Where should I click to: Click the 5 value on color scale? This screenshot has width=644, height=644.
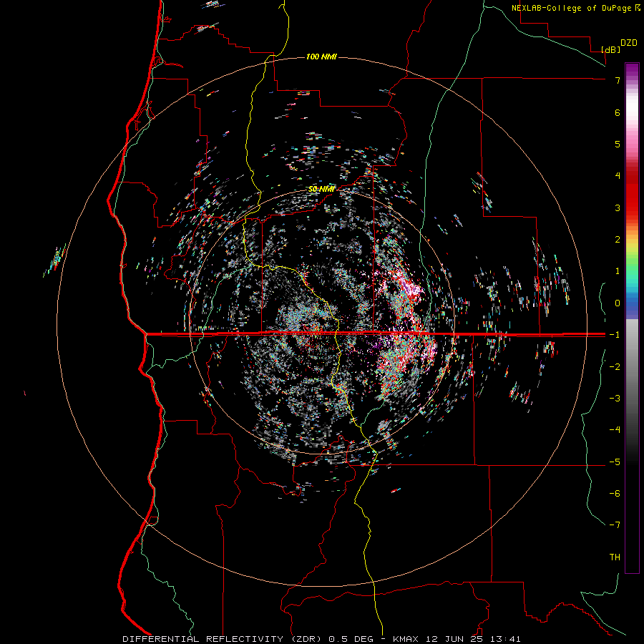coord(618,144)
